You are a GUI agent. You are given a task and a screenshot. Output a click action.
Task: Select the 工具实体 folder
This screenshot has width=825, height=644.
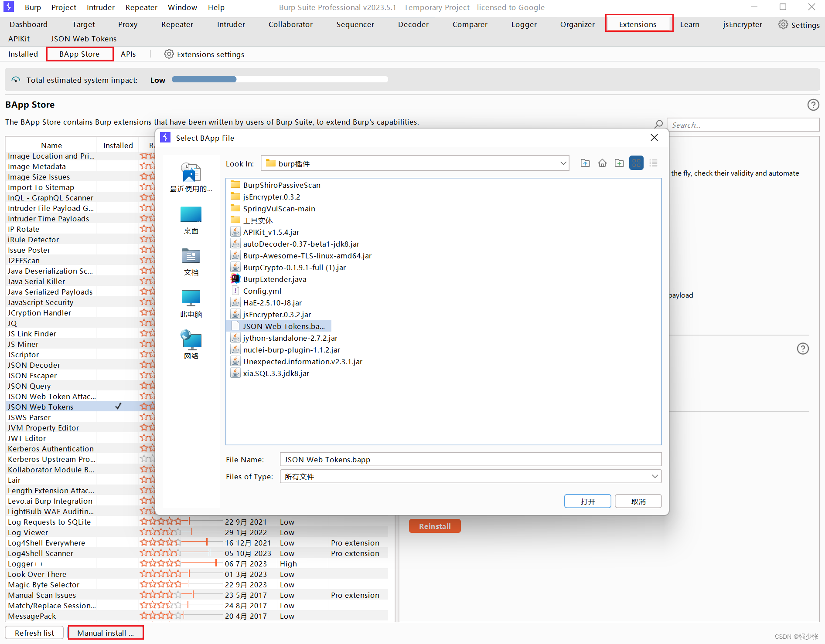252,220
